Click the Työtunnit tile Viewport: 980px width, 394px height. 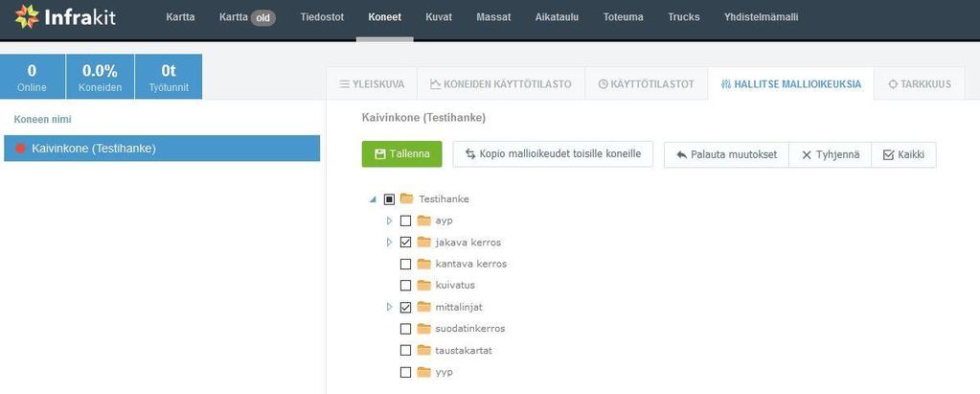pos(169,77)
